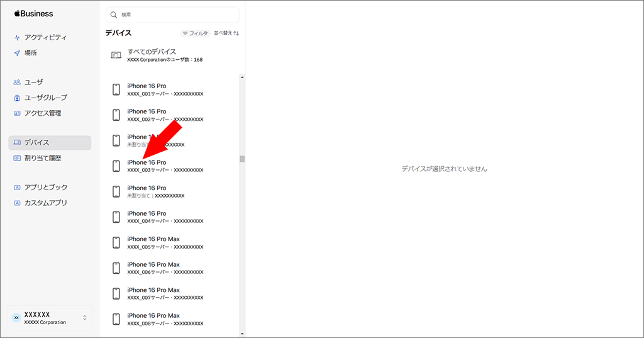644x338 pixels.
Task: Click phone icon of XXXX_004 row
Action: (116, 217)
